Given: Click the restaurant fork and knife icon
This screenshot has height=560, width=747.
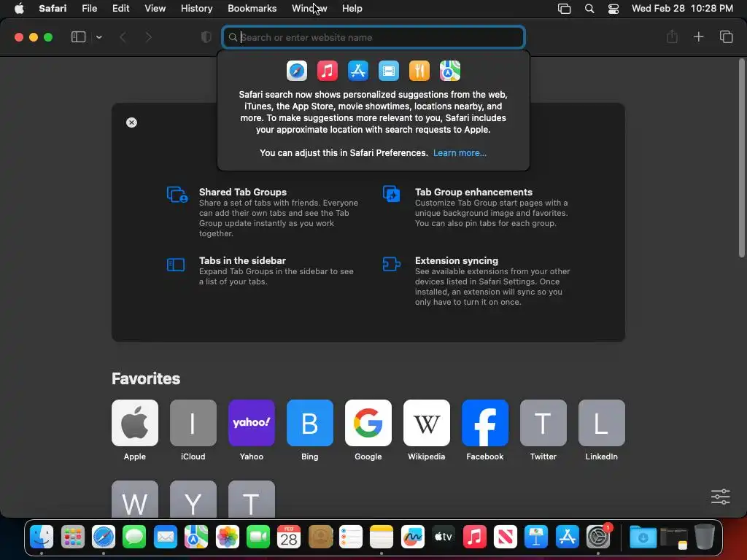Looking at the screenshot, I should point(419,71).
